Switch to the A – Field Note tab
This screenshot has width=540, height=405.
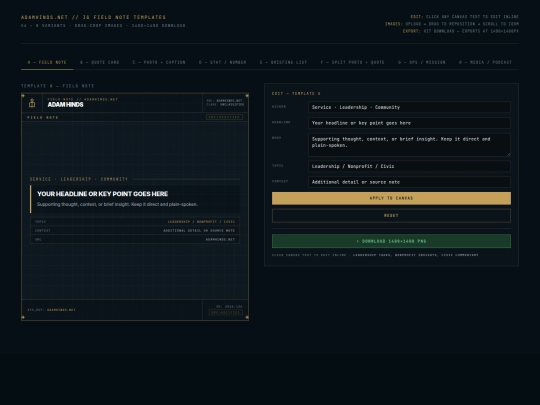tap(47, 62)
